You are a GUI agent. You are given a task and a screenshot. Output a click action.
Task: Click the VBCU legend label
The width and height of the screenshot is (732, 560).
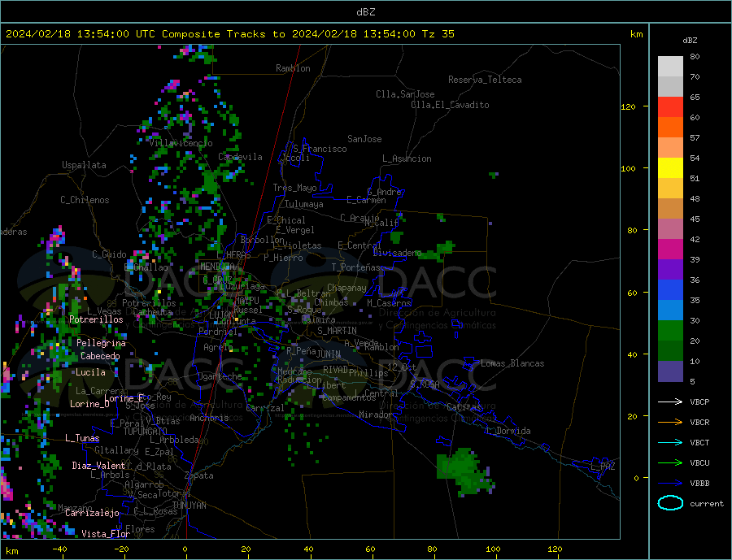click(x=699, y=463)
